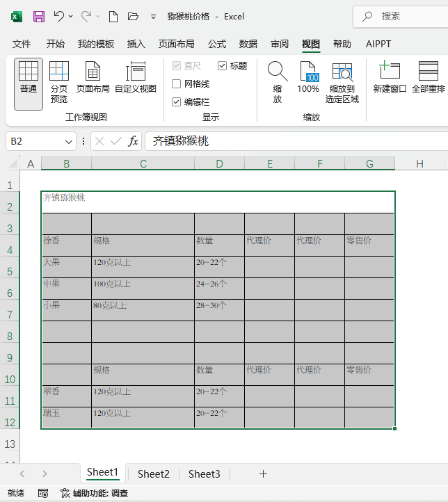
Task: Select column C header
Action: point(143,164)
